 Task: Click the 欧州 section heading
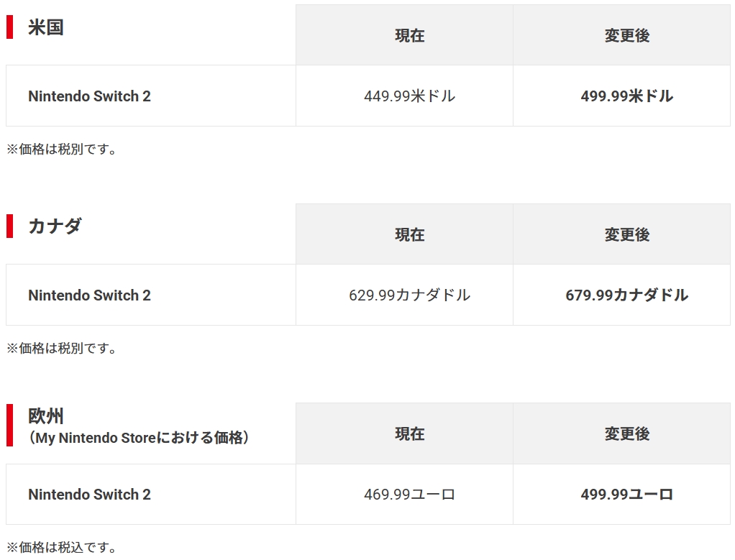(45, 416)
